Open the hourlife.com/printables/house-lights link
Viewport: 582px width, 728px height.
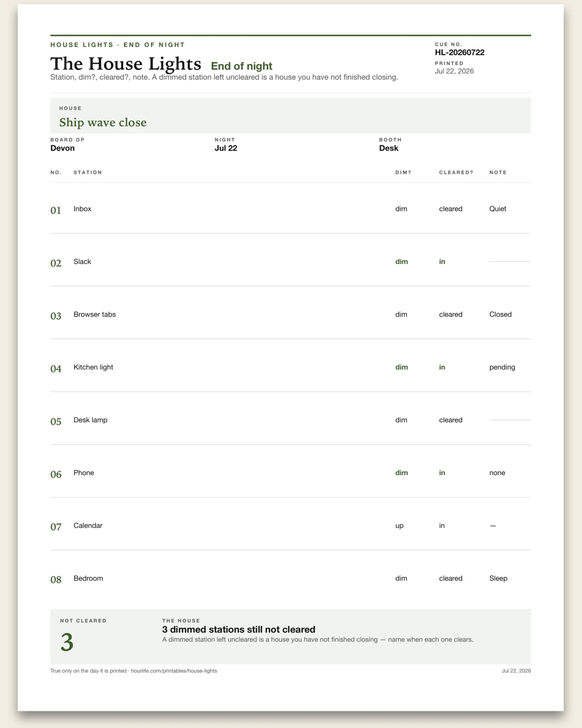[x=174, y=671]
